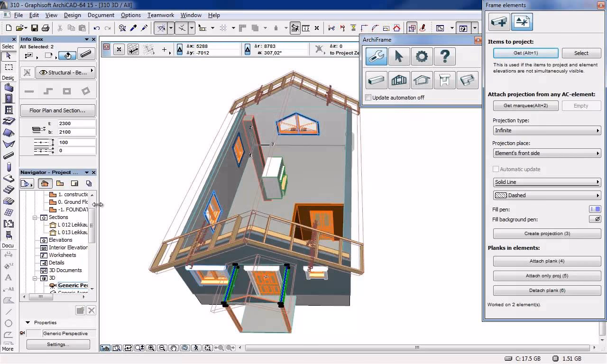Choose the Wall tool in the toolbox
Viewport: 607px width, 364px height.
click(9, 87)
